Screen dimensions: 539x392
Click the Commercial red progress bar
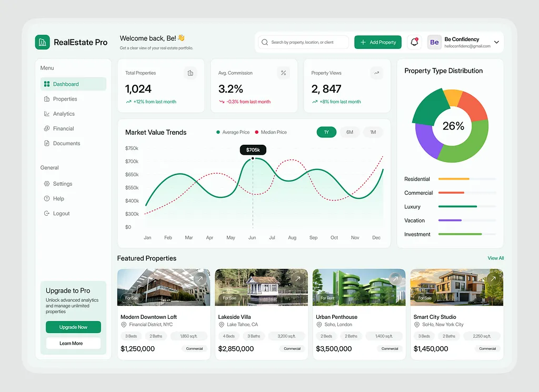451,193
